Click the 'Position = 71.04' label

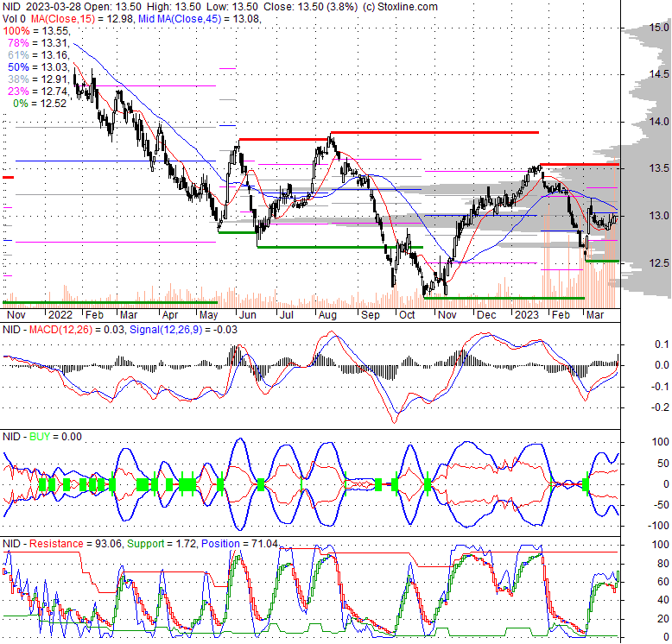pyautogui.click(x=239, y=544)
